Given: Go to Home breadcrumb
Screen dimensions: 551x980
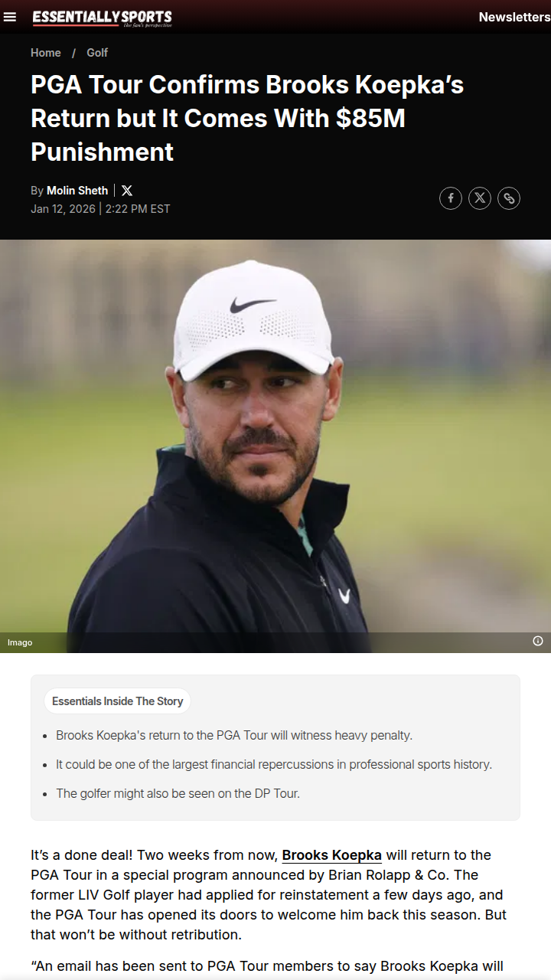Looking at the screenshot, I should pyautogui.click(x=46, y=53).
